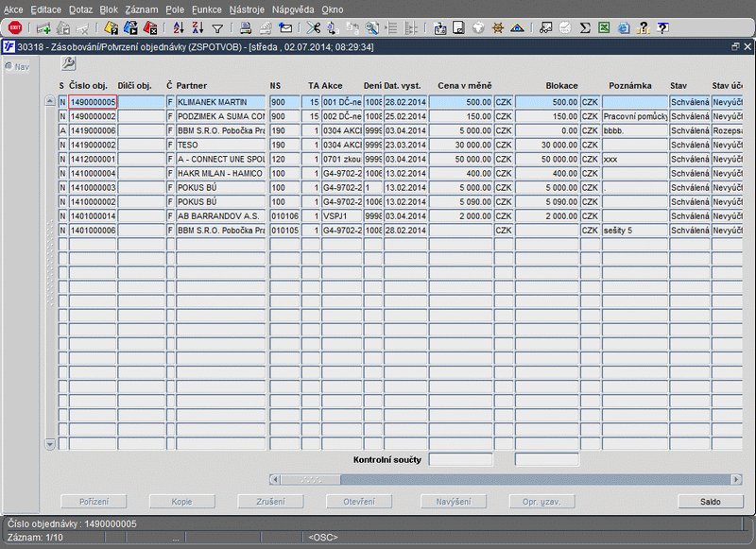756x549 pixels.
Task: Click note cell 'sešity 5'
Action: tap(635, 231)
